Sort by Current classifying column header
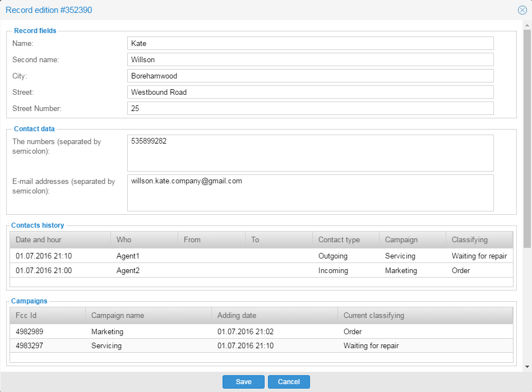 425,315
